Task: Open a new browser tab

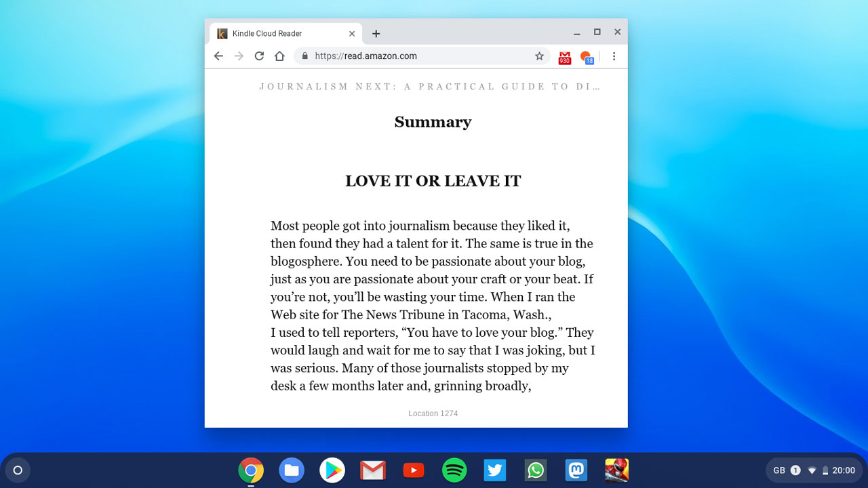Action: 376,34
